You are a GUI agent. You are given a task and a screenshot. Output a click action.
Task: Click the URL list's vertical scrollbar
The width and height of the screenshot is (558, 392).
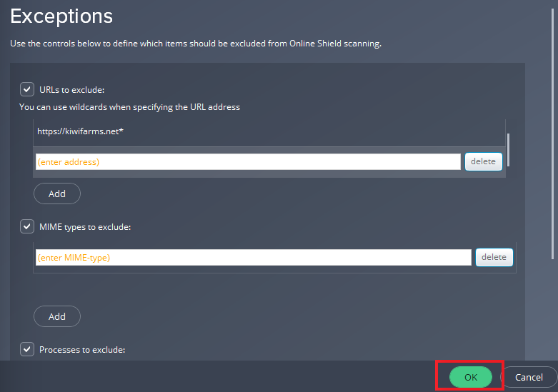click(x=508, y=150)
